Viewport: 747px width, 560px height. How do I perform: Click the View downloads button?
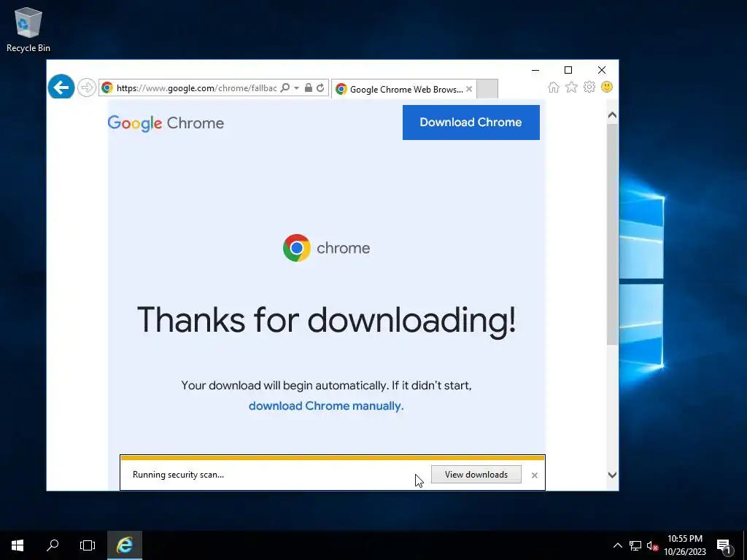476,474
